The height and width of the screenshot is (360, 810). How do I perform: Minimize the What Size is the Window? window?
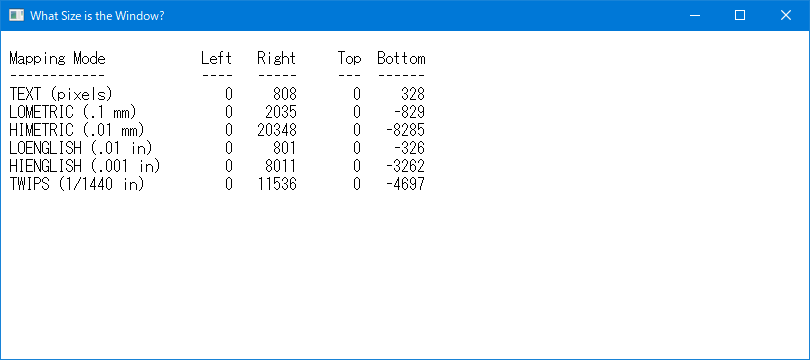point(694,15)
